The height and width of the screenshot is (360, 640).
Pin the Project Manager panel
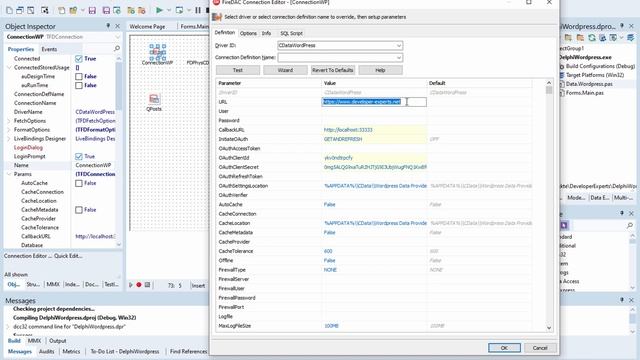pyautogui.click(x=622, y=26)
